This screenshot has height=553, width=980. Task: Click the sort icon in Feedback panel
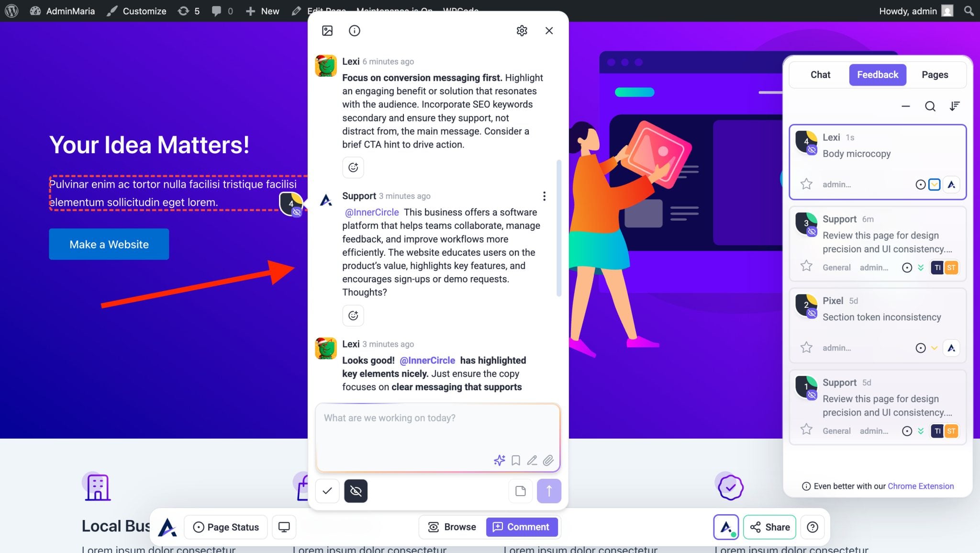pyautogui.click(x=955, y=106)
